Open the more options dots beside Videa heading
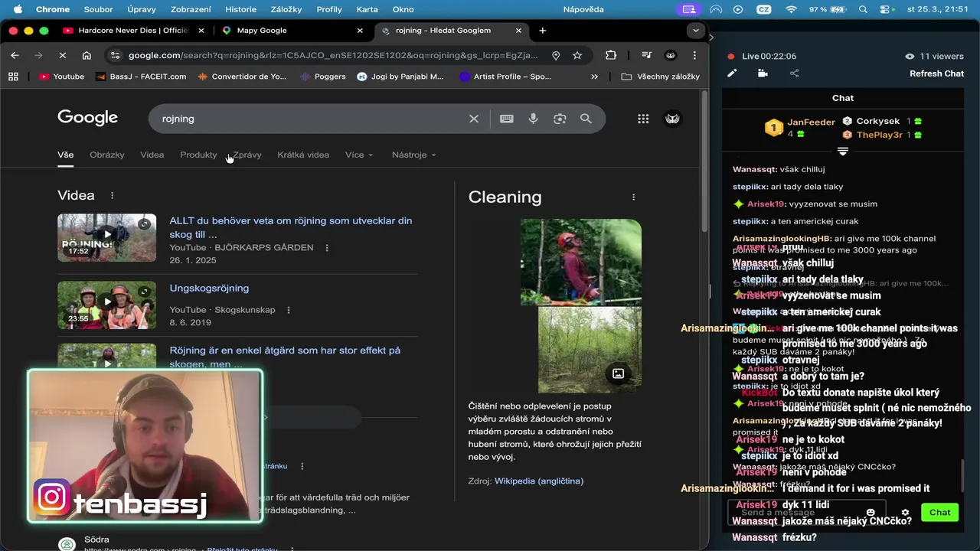The height and width of the screenshot is (551, 980). [112, 196]
